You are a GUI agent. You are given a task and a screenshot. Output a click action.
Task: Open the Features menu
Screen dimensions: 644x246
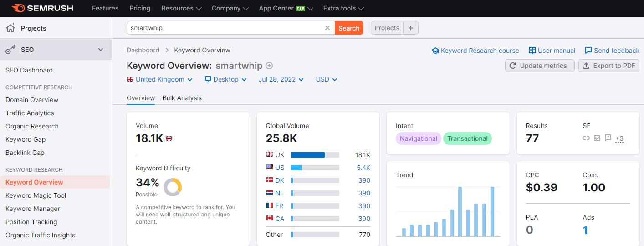105,8
